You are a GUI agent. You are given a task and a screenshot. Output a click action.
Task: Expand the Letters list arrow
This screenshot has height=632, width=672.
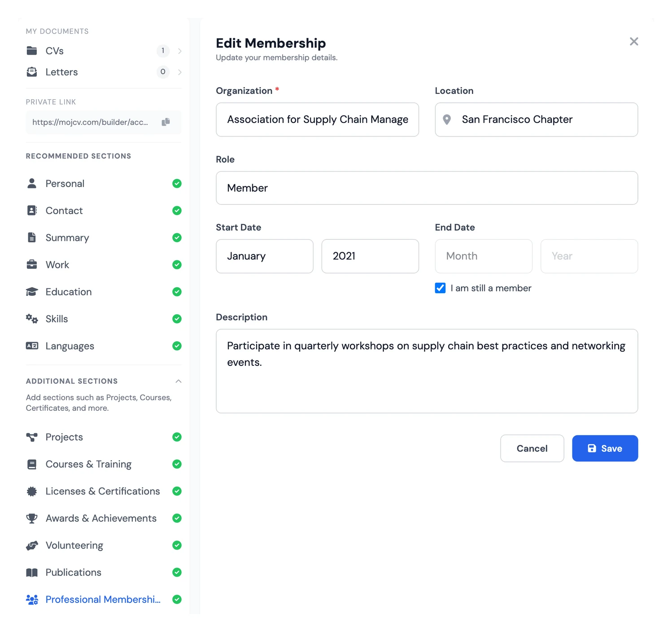point(179,72)
